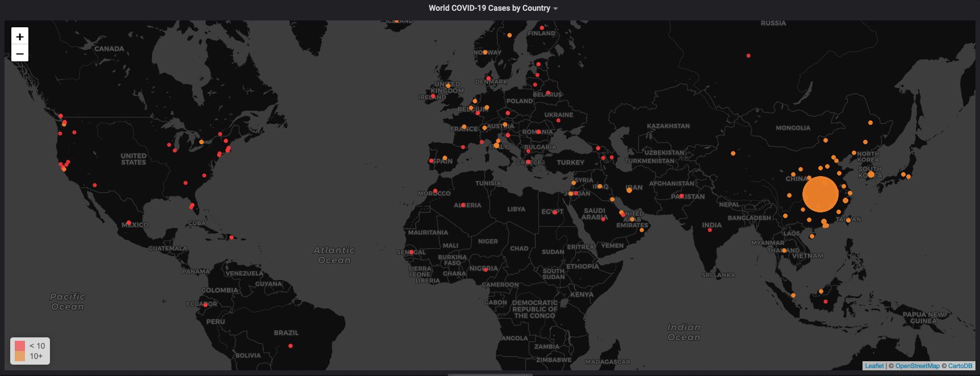Viewport: 980px width, 376px height.
Task: Click the panel title dropdown caret
Action: [x=556, y=9]
